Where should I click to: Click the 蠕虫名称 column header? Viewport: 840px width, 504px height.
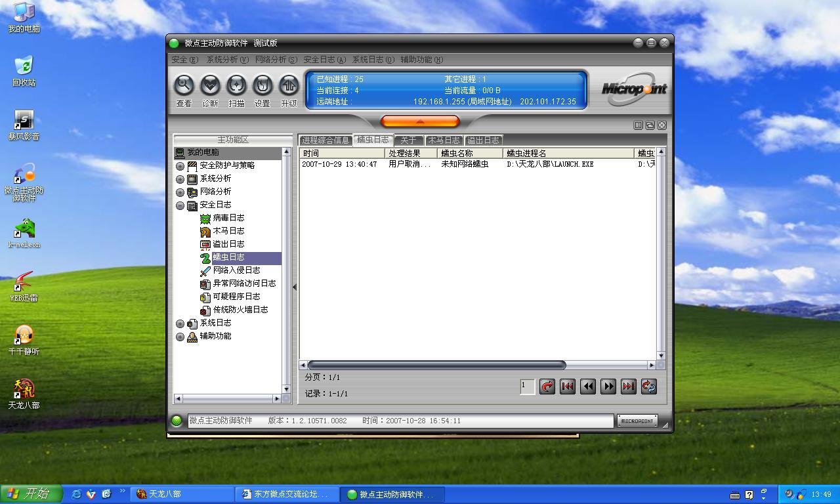click(x=471, y=153)
